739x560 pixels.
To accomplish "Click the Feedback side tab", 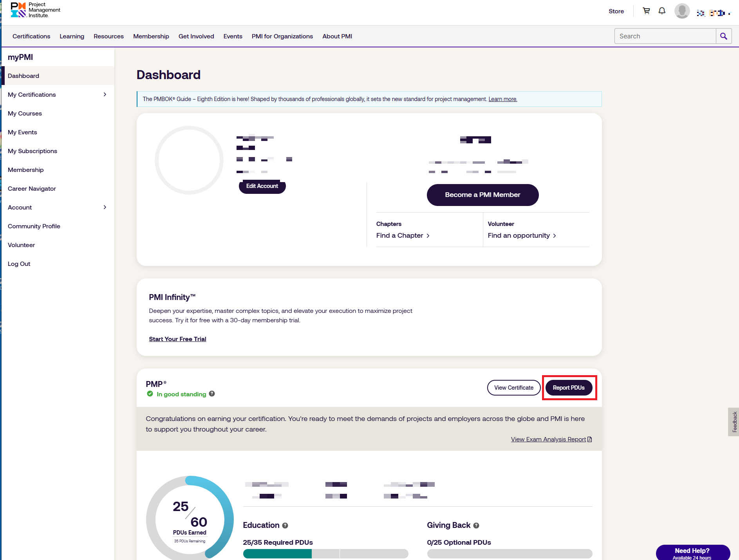I will coord(734,422).
